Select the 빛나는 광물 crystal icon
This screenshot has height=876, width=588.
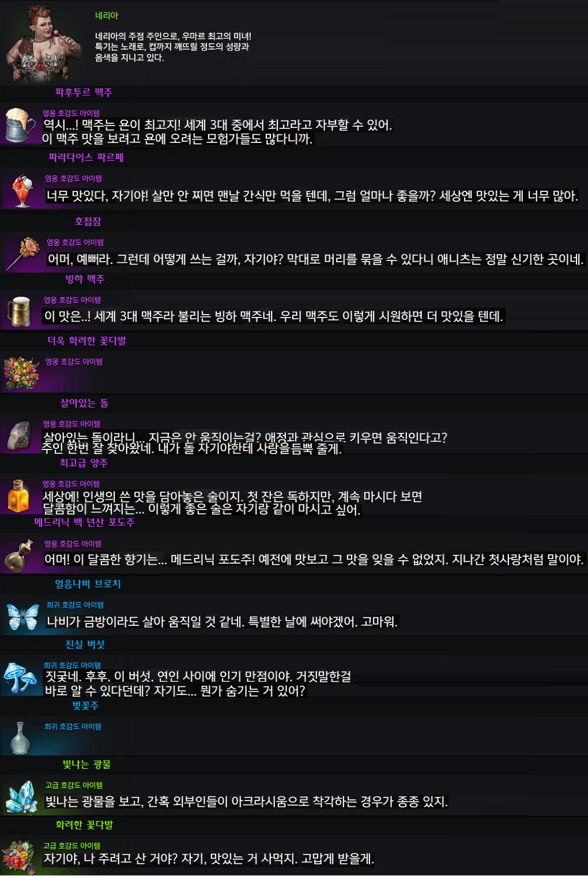22,796
